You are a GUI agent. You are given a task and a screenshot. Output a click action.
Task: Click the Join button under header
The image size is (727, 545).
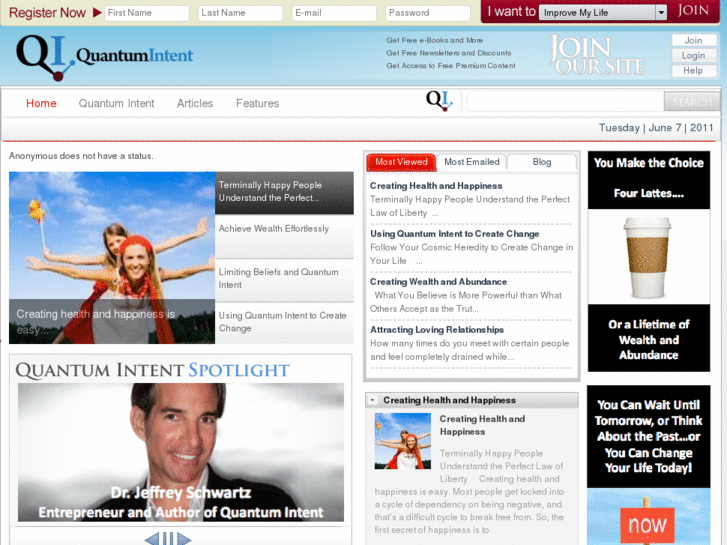pos(694,40)
